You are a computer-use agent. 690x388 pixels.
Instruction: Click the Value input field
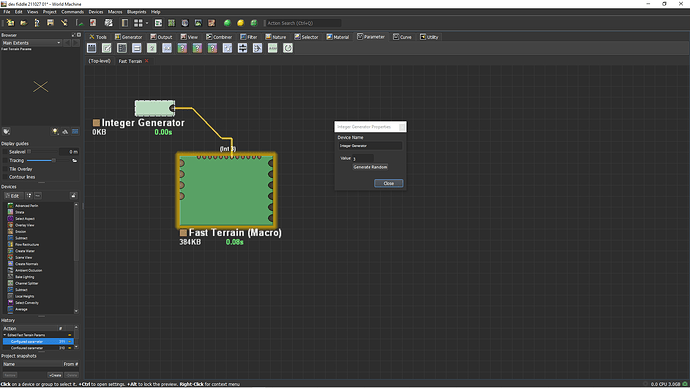click(363, 158)
